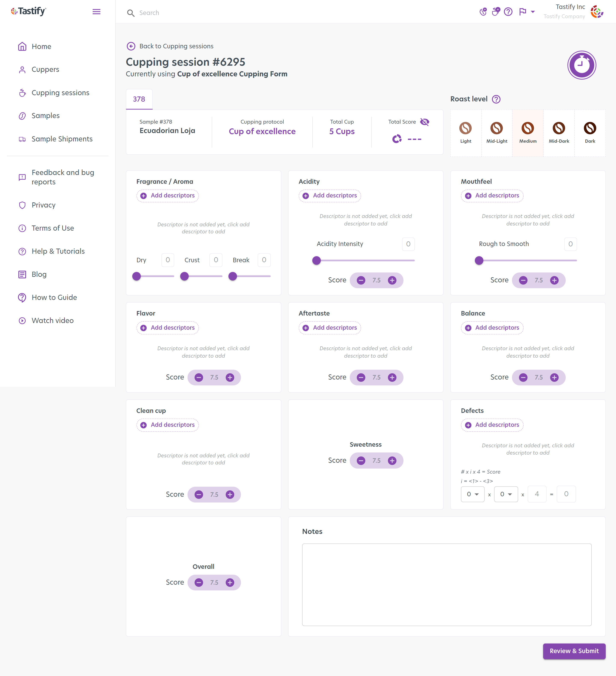The height and width of the screenshot is (676, 616).
Task: Click the help question mark icon in header
Action: click(x=508, y=12)
